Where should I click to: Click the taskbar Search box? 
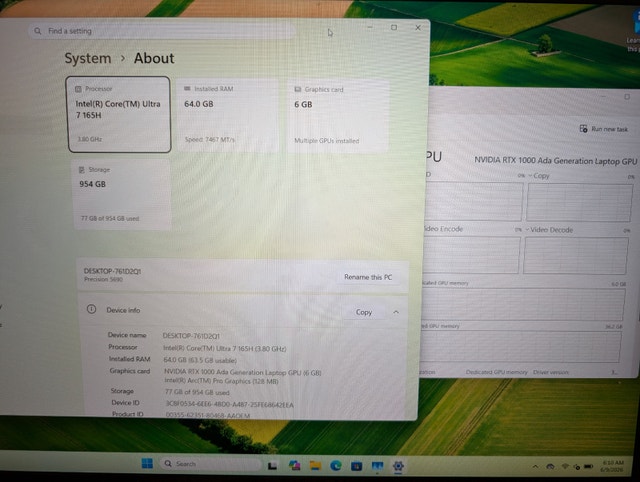click(211, 464)
